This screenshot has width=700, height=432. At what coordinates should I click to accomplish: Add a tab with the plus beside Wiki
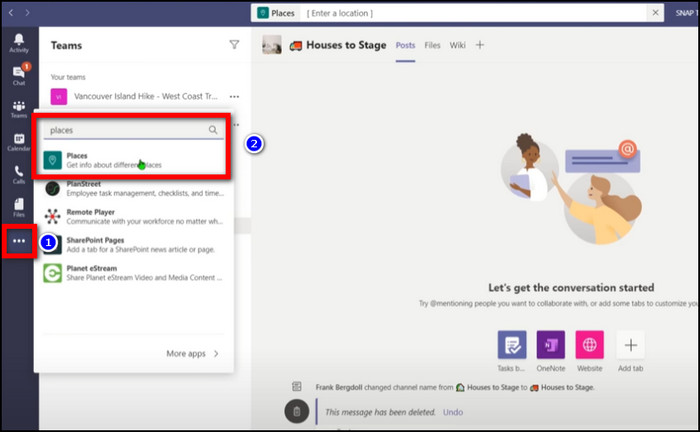click(479, 45)
